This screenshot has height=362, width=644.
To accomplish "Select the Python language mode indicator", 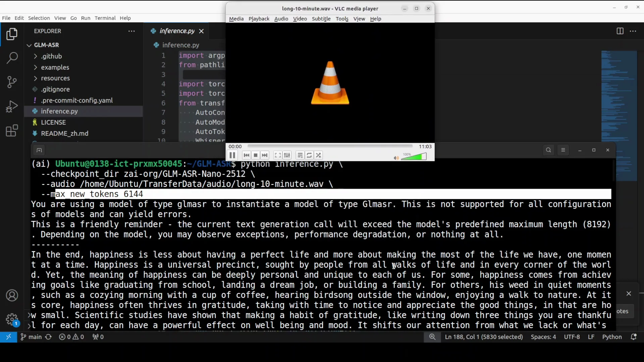I will [613, 337].
